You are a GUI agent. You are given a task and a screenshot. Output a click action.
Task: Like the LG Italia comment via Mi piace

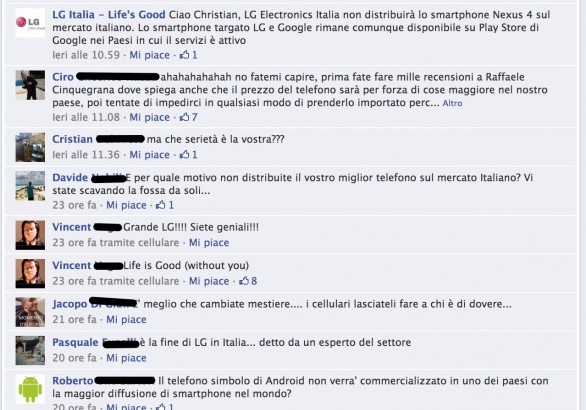pyautogui.click(x=149, y=55)
